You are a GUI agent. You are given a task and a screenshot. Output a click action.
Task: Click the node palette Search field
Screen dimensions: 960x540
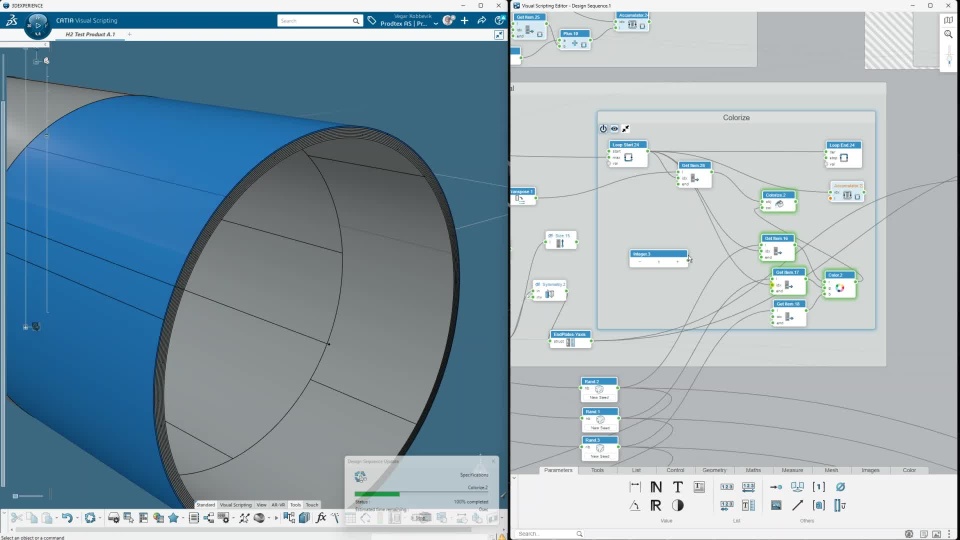[x=549, y=534]
